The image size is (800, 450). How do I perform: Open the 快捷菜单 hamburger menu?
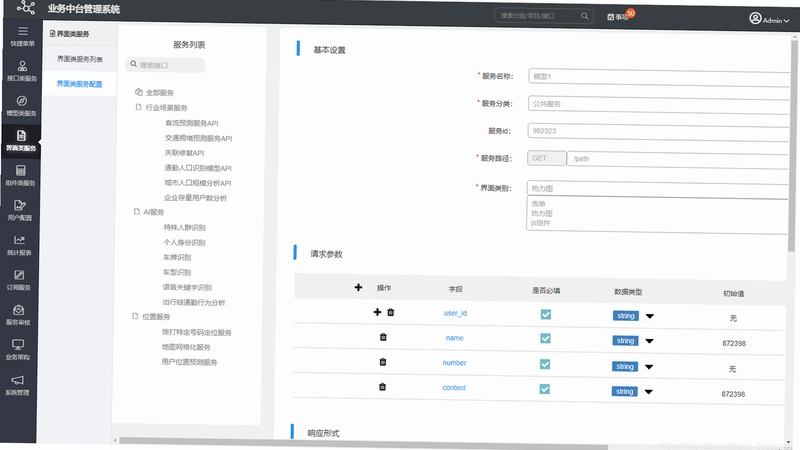22,36
